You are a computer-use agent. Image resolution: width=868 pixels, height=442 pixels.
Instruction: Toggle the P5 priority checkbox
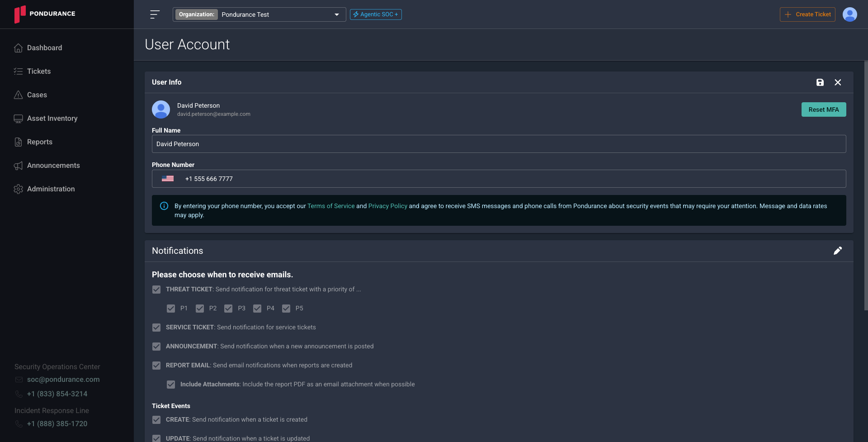tap(286, 309)
